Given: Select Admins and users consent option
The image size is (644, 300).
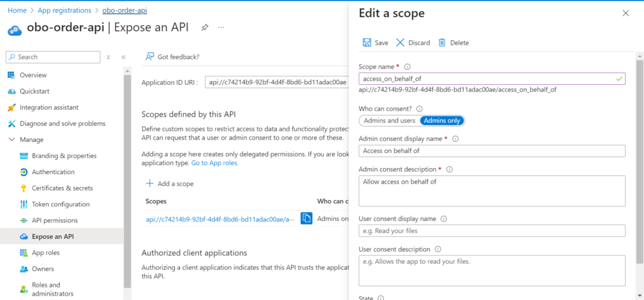Looking at the screenshot, I should click(x=389, y=121).
